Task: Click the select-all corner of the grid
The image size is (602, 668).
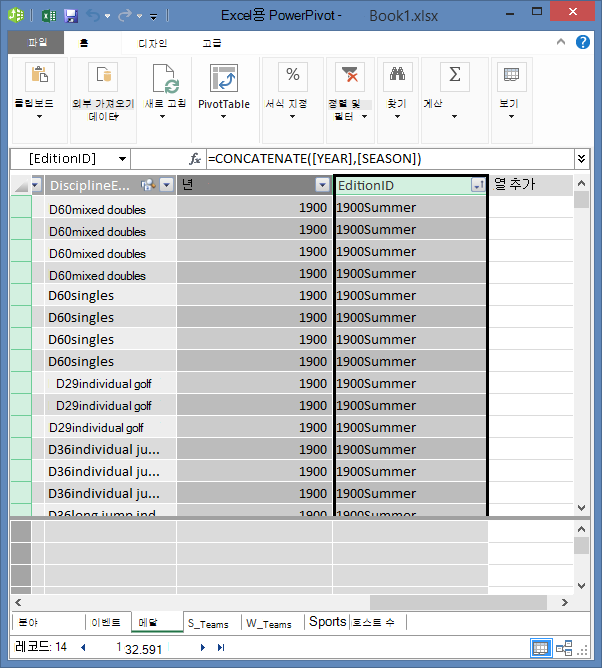Action: coord(20,185)
